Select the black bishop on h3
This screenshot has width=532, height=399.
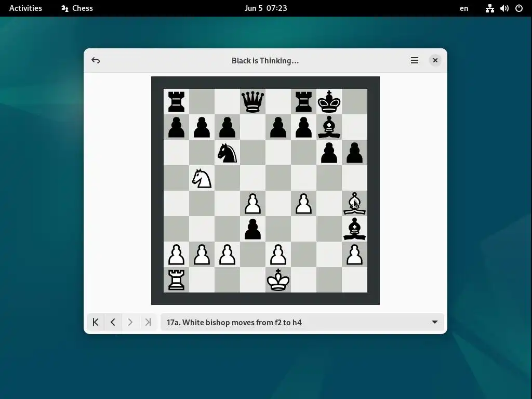coord(354,229)
